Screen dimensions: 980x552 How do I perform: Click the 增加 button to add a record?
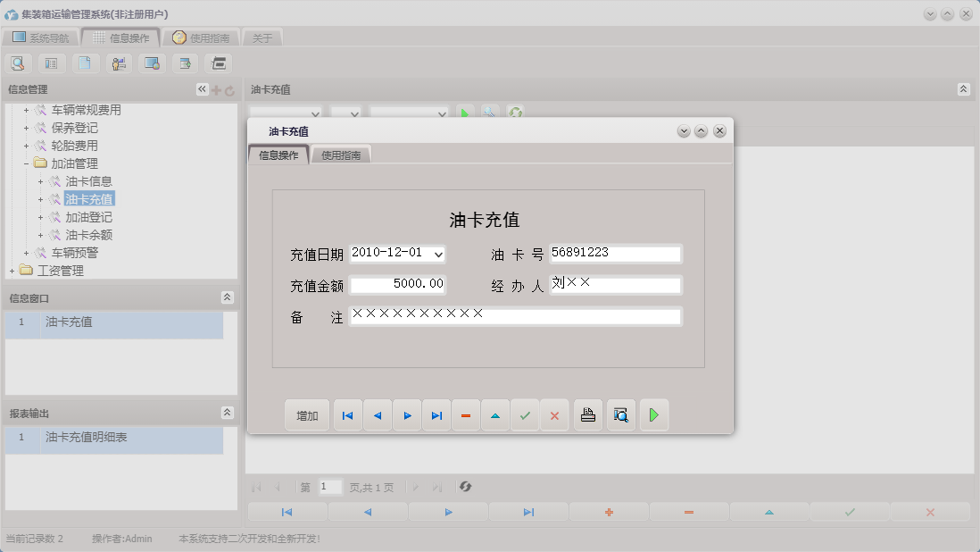pyautogui.click(x=306, y=414)
